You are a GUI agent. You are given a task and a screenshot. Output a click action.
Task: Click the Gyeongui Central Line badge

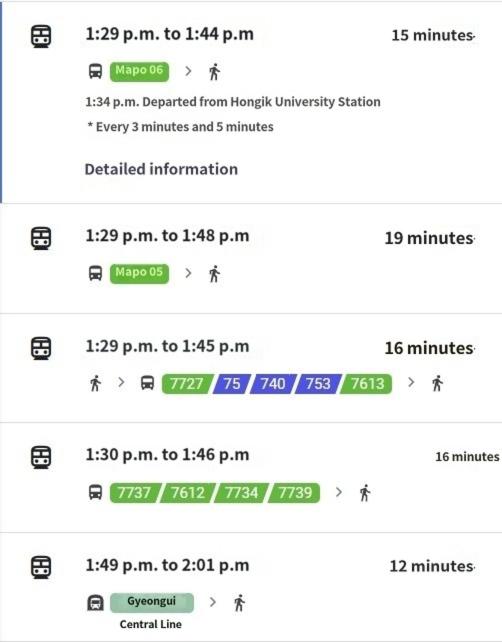click(x=152, y=603)
